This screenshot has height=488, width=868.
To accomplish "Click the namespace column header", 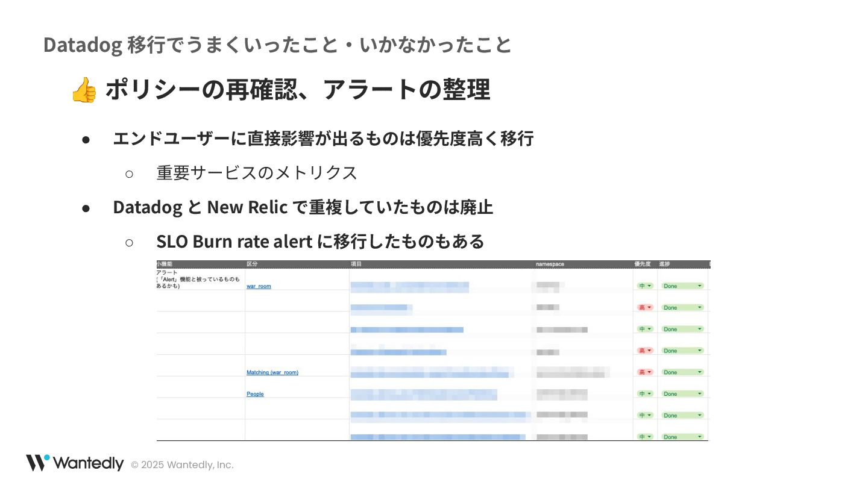I will pos(550,264).
